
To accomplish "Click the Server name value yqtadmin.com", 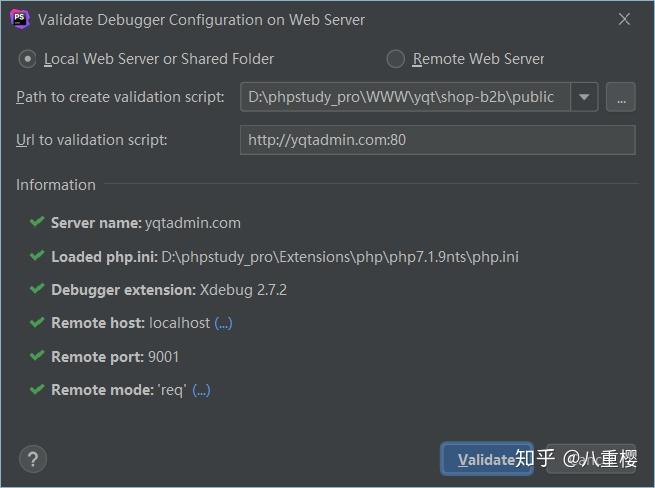I will pos(193,223).
